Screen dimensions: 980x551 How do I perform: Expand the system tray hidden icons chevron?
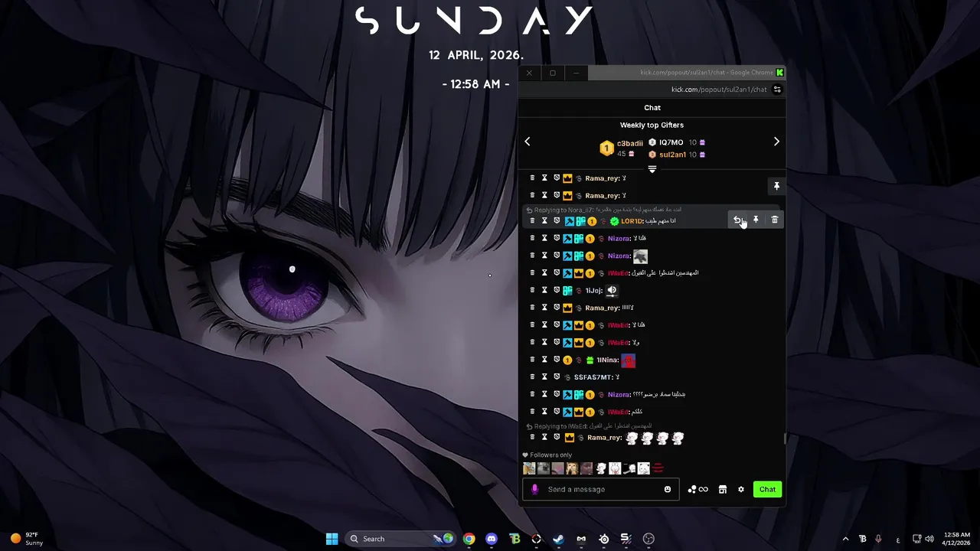(845, 539)
